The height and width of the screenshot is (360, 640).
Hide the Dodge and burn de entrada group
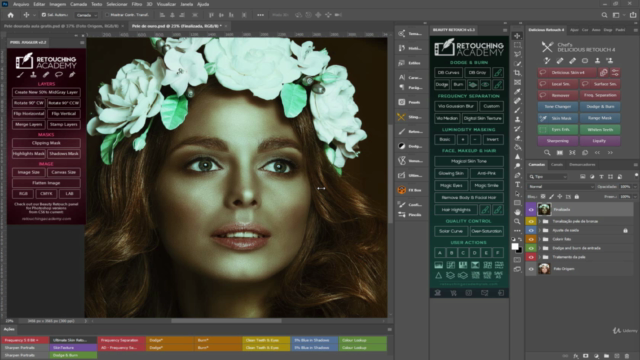click(x=531, y=248)
